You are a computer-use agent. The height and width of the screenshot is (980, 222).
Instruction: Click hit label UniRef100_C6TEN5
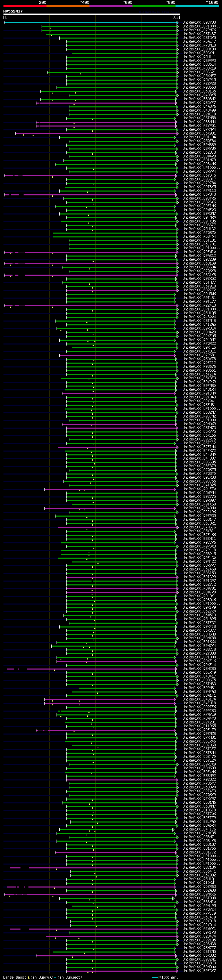point(199,951)
